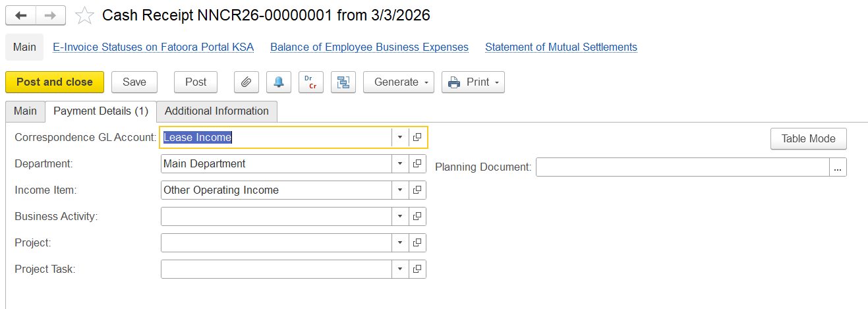Viewport: 868px width, 309px height.
Task: Click the bell reminder icon
Action: click(x=278, y=82)
